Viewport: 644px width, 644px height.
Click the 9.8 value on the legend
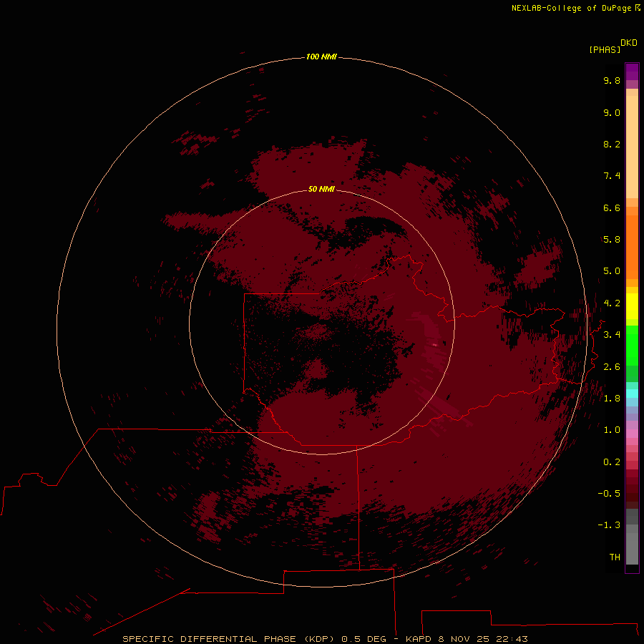coord(612,80)
